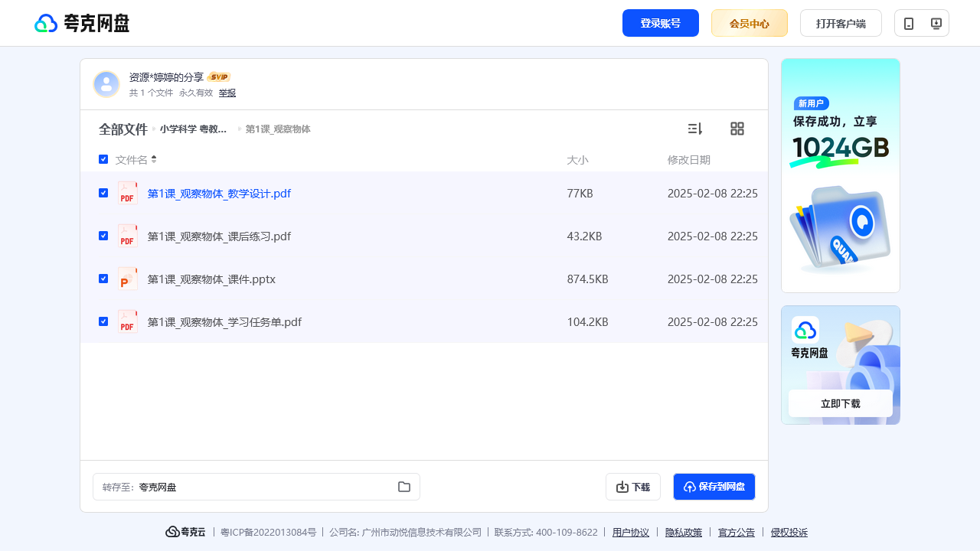Open the 侵权投诉 link
Image resolution: width=980 pixels, height=551 pixels.
tap(789, 533)
